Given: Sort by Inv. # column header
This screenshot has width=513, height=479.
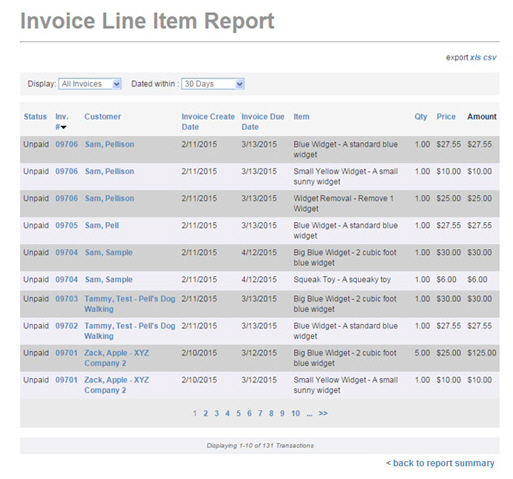Looking at the screenshot, I should pyautogui.click(x=61, y=122).
